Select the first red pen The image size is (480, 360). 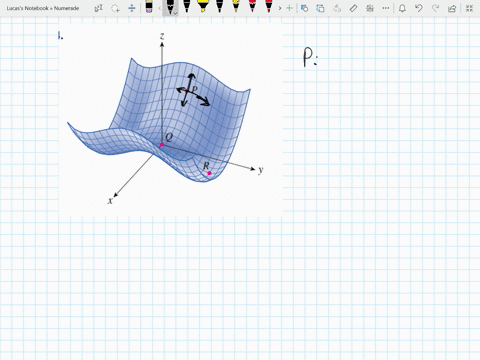pyautogui.click(x=252, y=7)
